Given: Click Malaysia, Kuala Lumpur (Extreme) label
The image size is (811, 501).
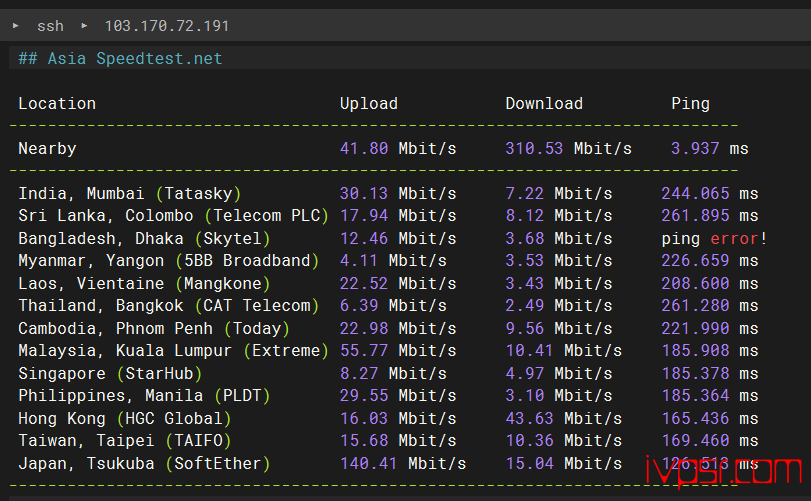Looking at the screenshot, I should click(x=173, y=351).
